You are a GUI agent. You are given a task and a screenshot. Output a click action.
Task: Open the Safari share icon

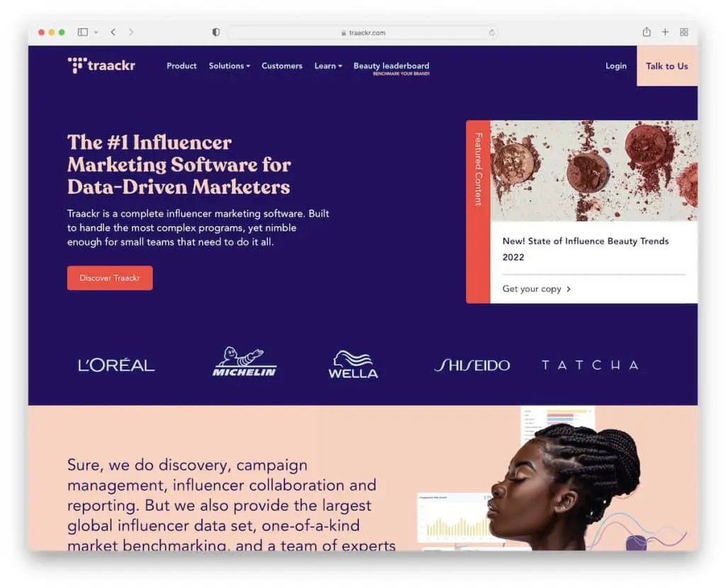coord(647,32)
